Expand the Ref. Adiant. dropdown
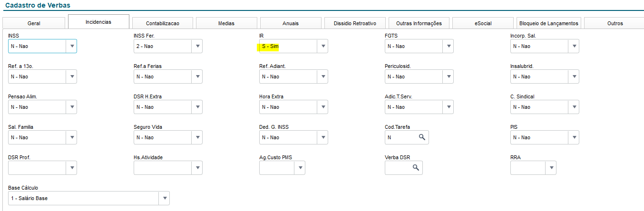The image size is (644, 211). [323, 77]
